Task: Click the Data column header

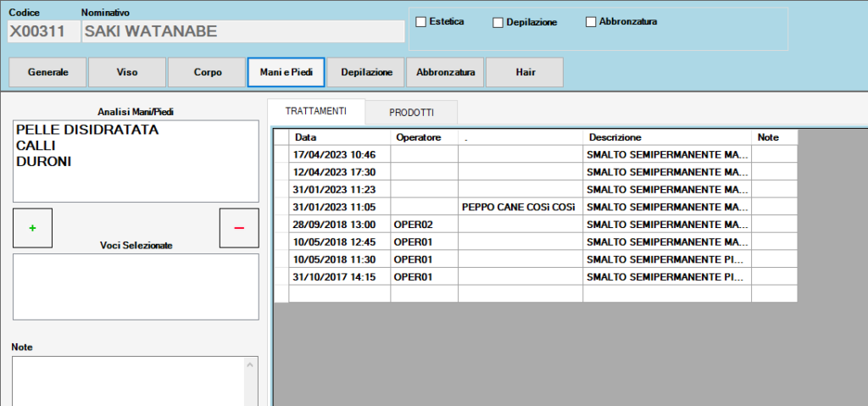Action: pyautogui.click(x=339, y=137)
